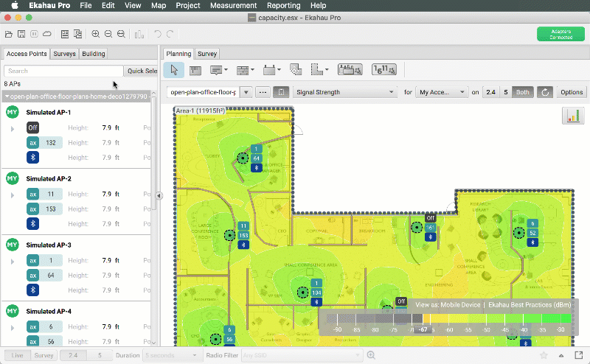This screenshot has width=590, height=364.
Task: Expand Simulated AP-1 details triangle
Action: pyautogui.click(x=13, y=129)
